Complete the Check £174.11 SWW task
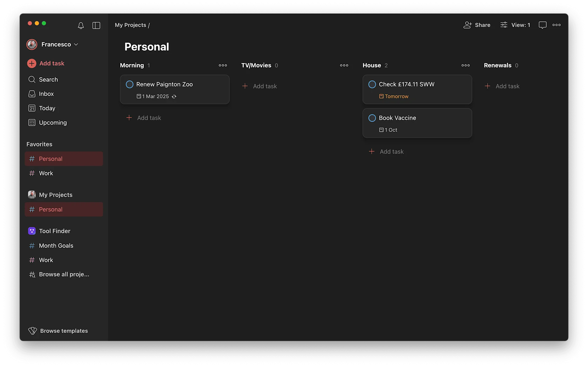The image size is (588, 367). point(372,84)
